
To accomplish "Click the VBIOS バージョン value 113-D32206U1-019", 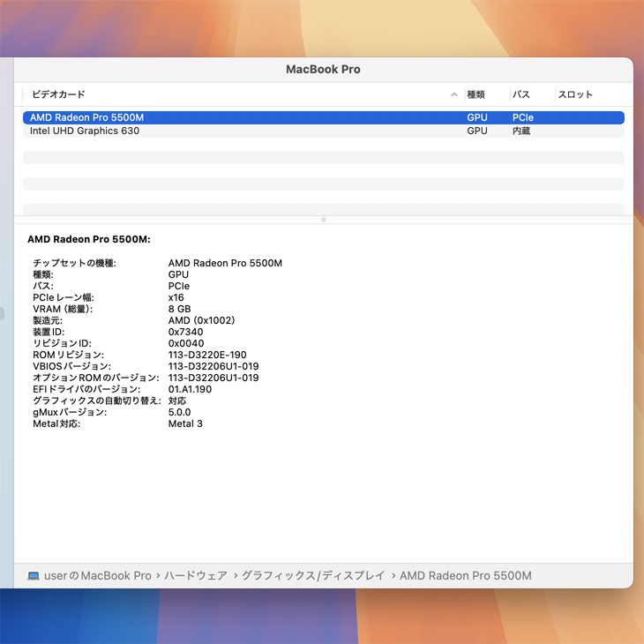I will (x=213, y=366).
